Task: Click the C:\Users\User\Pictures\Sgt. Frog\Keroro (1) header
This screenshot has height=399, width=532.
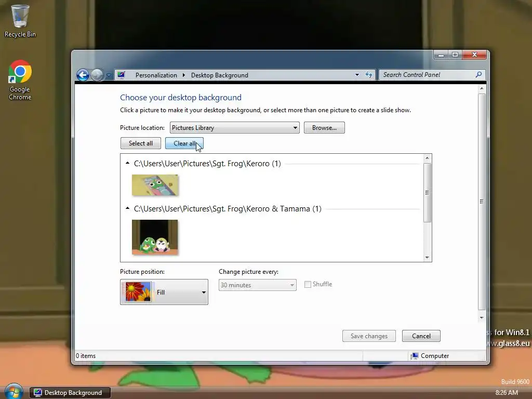Action: [x=207, y=164]
